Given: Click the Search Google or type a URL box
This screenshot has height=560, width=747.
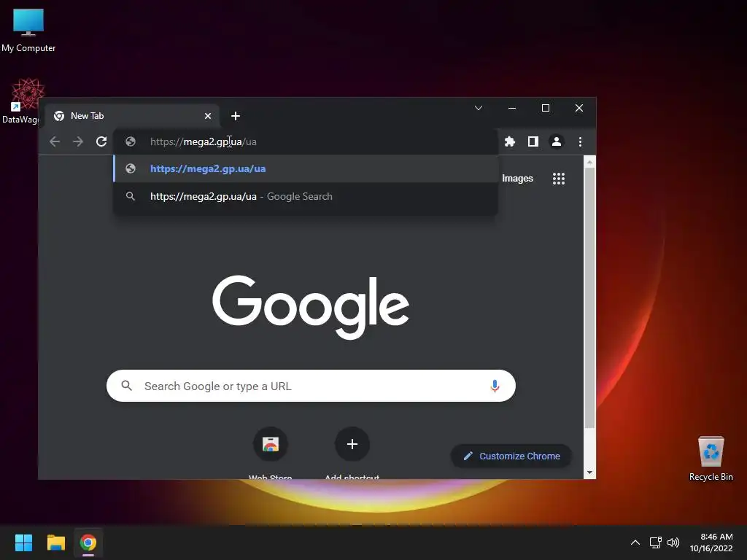Looking at the screenshot, I should (x=311, y=386).
